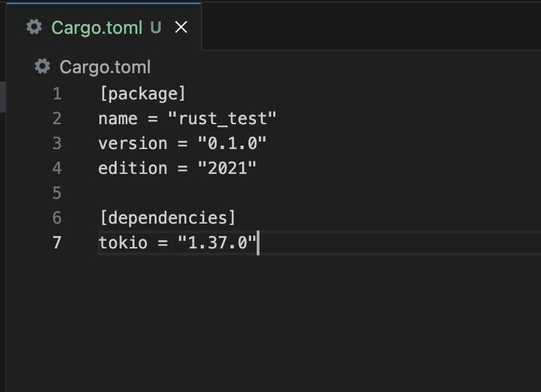
Task: Click line number 1 in the gutter
Action: click(x=57, y=94)
